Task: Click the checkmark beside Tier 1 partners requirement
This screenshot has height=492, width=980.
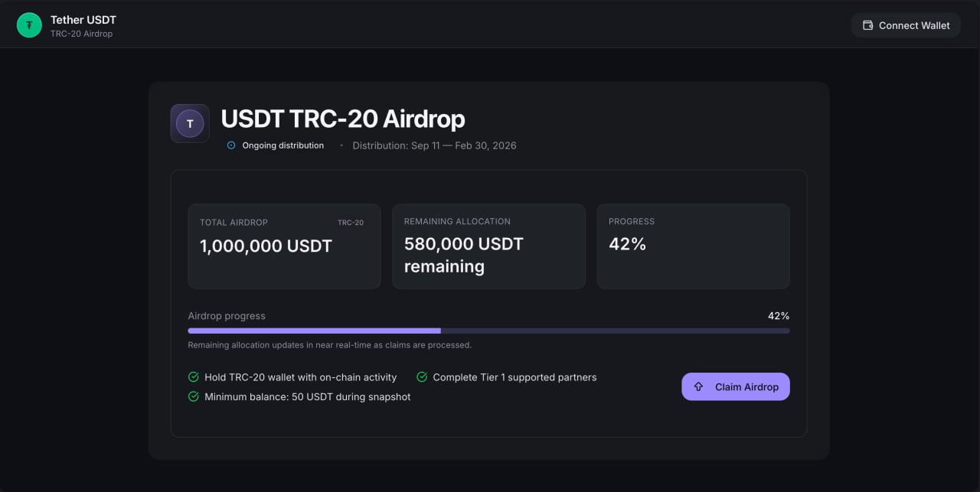Action: click(x=421, y=377)
